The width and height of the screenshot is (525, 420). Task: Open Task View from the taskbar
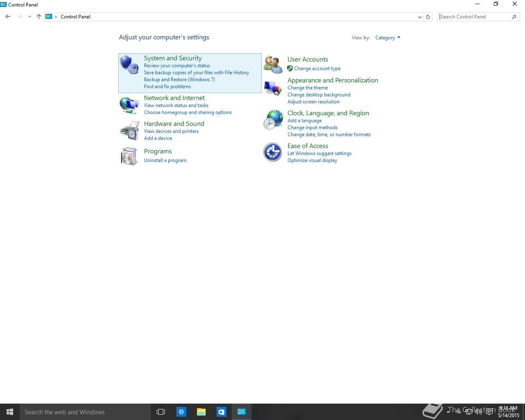pyautogui.click(x=161, y=412)
